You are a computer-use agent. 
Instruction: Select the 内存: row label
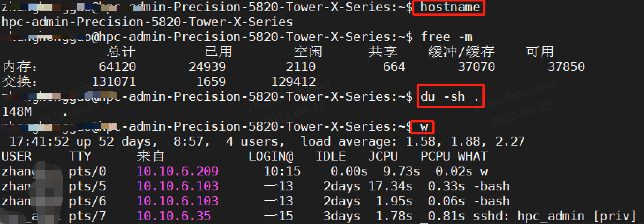[20, 67]
